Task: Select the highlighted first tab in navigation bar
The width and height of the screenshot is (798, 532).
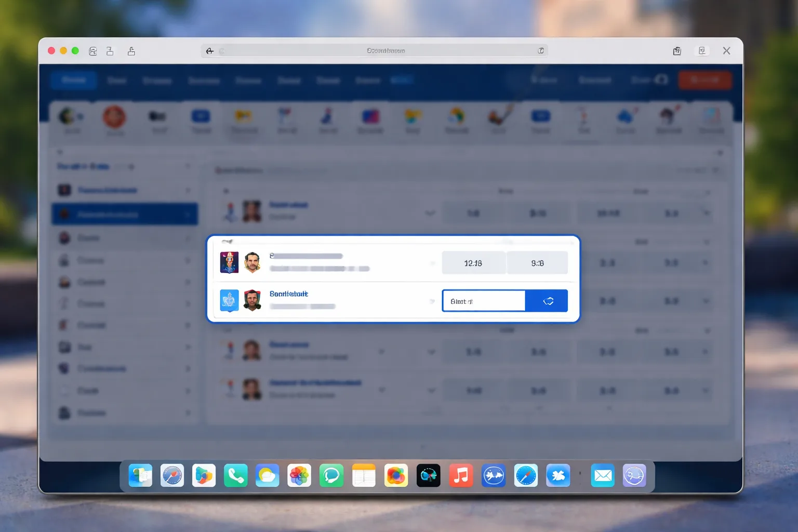Action: (73, 80)
